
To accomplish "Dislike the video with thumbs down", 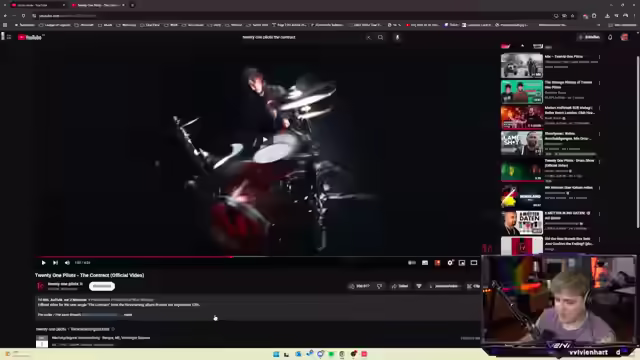I will tap(380, 286).
